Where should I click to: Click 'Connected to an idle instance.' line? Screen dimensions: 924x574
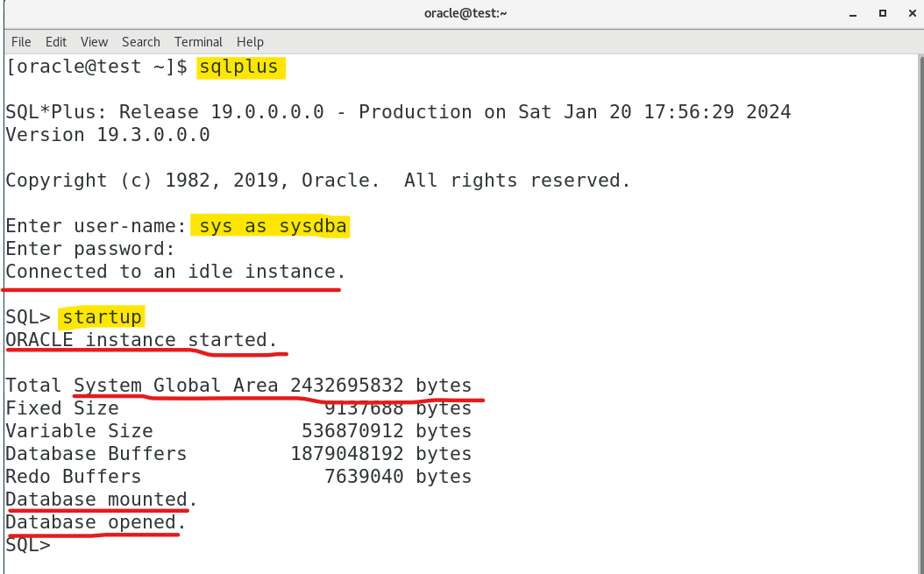(x=175, y=272)
